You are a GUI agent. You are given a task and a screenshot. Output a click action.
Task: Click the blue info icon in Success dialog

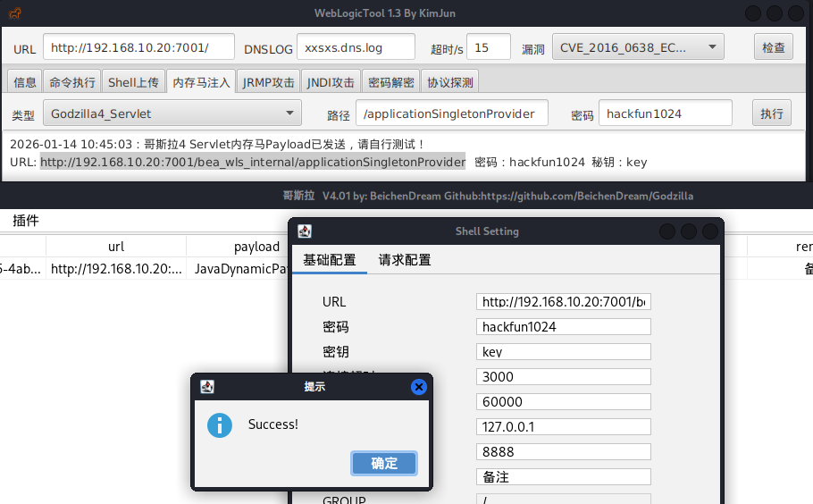point(219,424)
